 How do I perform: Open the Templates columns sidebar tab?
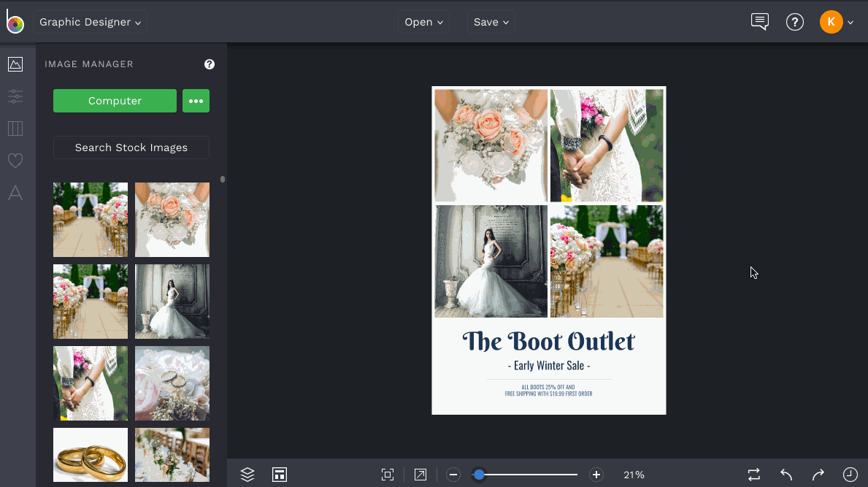15,129
